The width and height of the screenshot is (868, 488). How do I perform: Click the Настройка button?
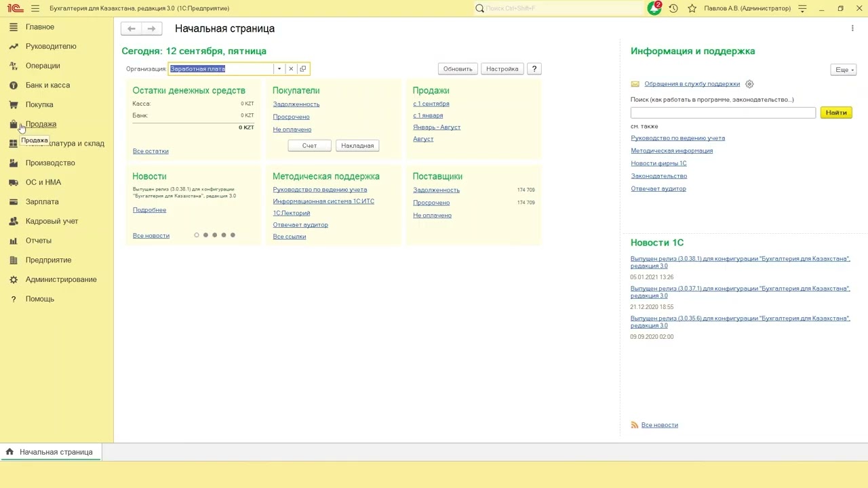coord(502,68)
